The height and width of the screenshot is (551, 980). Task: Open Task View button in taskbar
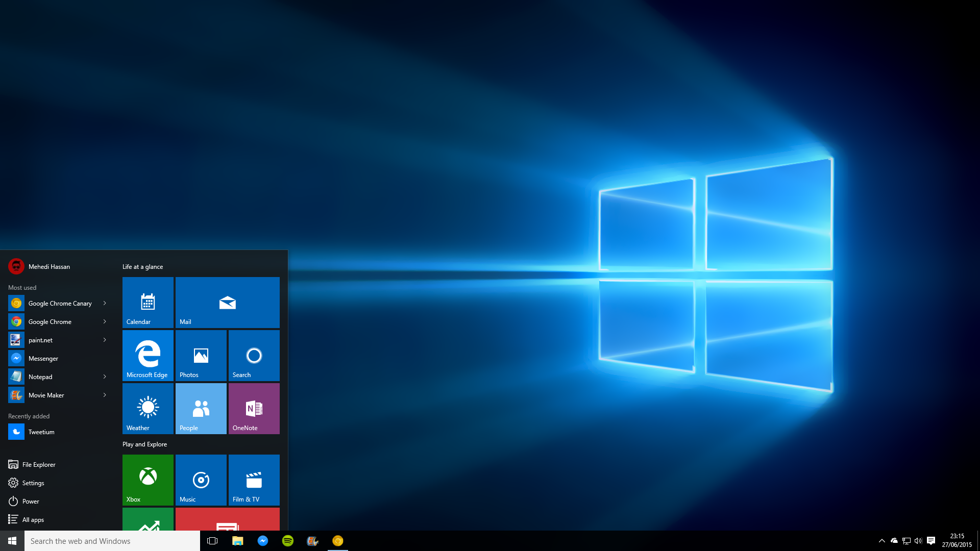[x=212, y=540]
